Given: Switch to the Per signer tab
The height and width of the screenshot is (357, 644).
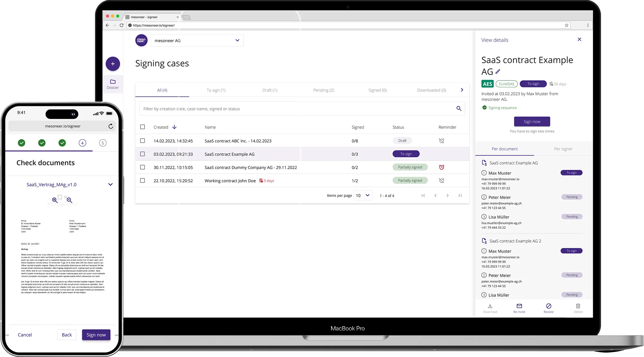Looking at the screenshot, I should pos(563,149).
